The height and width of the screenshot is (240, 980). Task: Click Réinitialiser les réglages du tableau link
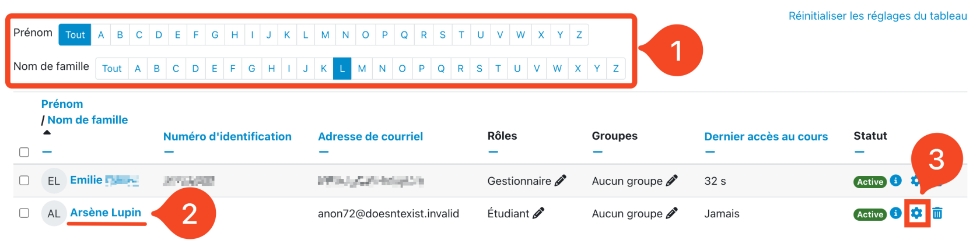click(x=877, y=16)
